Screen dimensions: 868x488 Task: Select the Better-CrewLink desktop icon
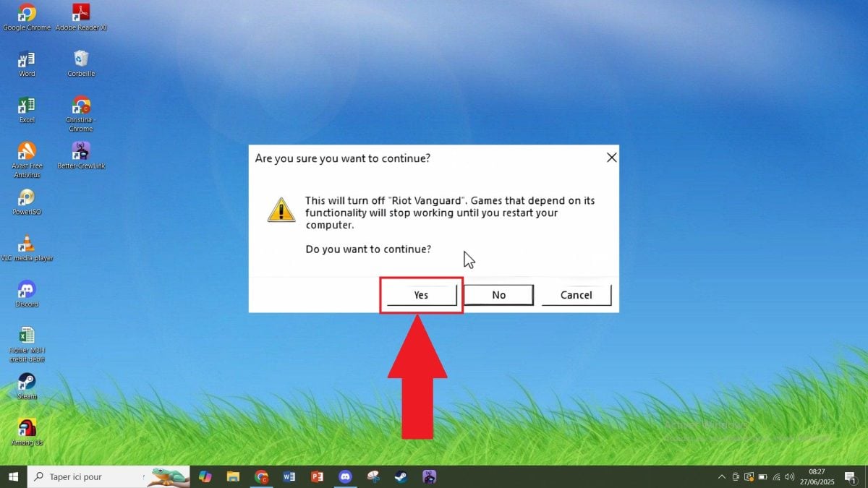point(81,152)
